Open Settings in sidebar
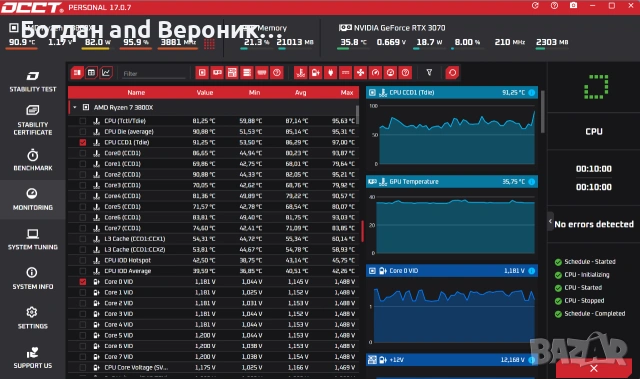640x379 pixels. [33, 319]
